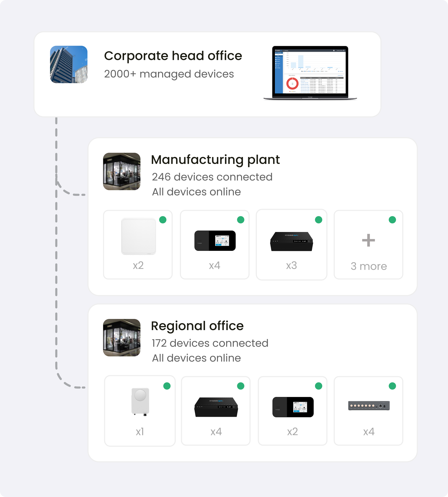Viewport: 448px width, 497px height.
Task: Click green status dot on x1 outdoor unit card
Action: point(167,386)
